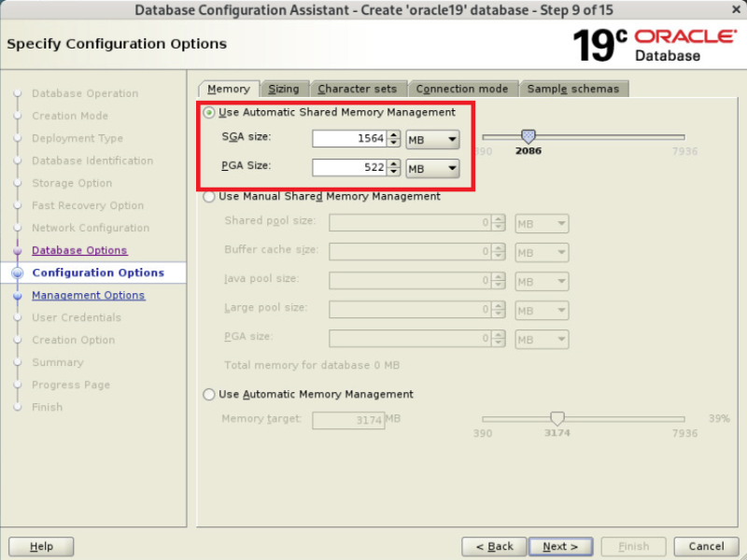
Task: Close the Database Configuration Assistant window
Action: coord(736,9)
